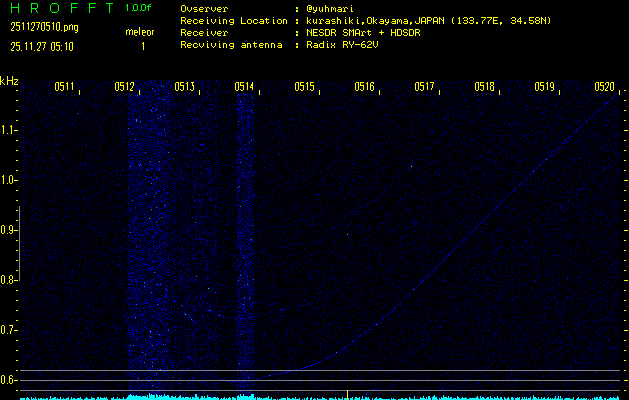This screenshot has width=629, height=400.
Task: Click the 0514 time marker
Action: tap(244, 86)
